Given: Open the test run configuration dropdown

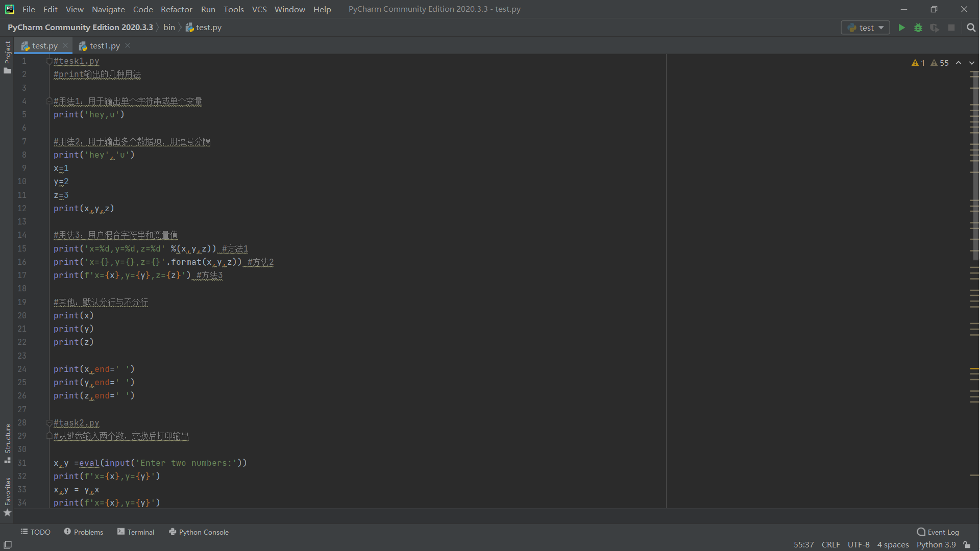Looking at the screenshot, I should tap(866, 28).
